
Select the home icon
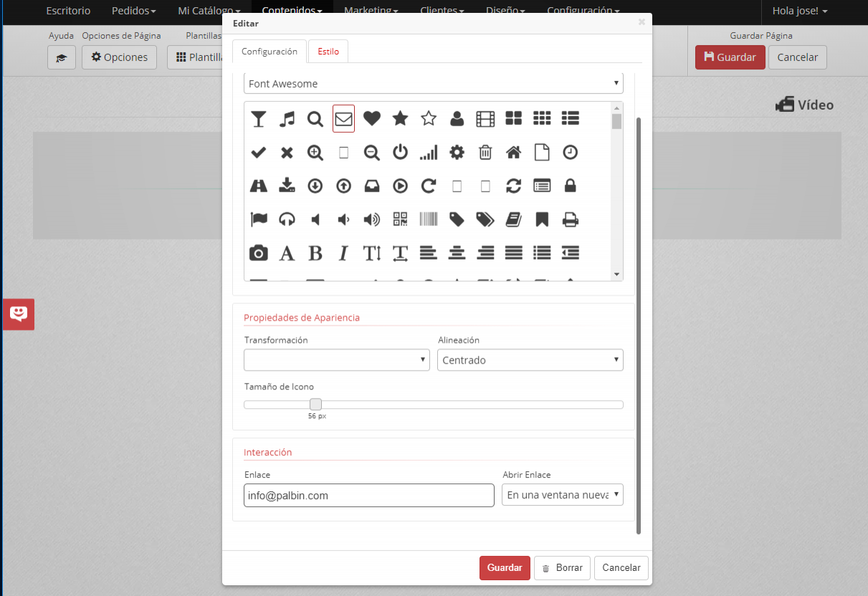[x=513, y=152]
